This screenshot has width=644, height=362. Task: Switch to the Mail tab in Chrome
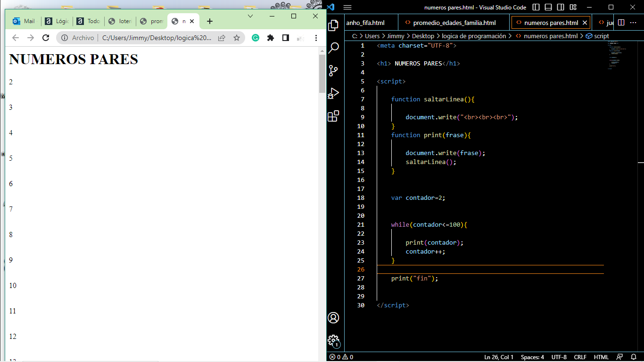[24, 21]
